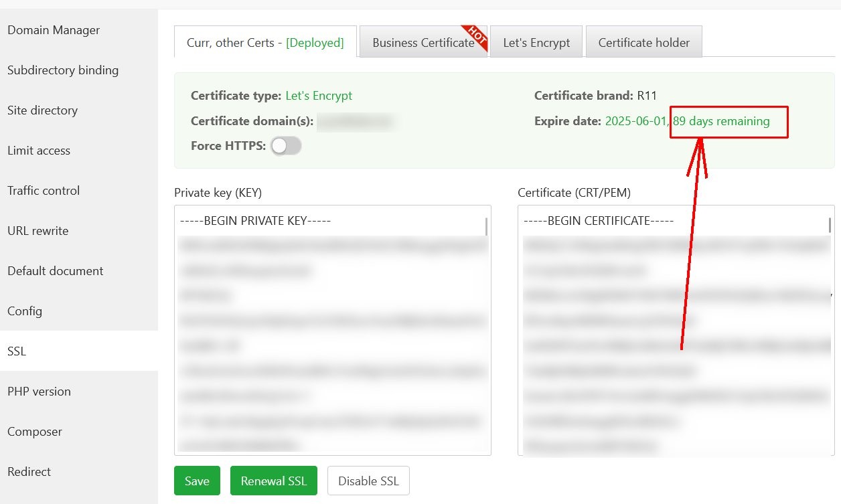Navigate to URL rewrite

38,231
